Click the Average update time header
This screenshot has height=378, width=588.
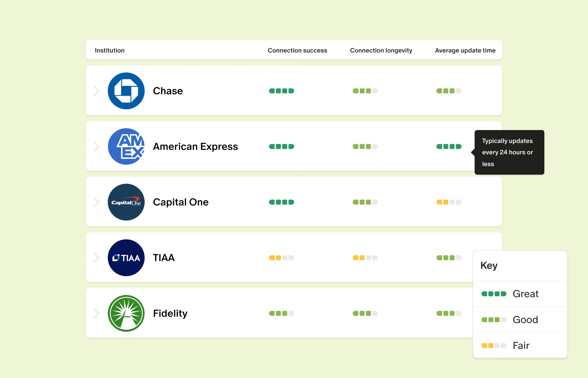tap(465, 50)
